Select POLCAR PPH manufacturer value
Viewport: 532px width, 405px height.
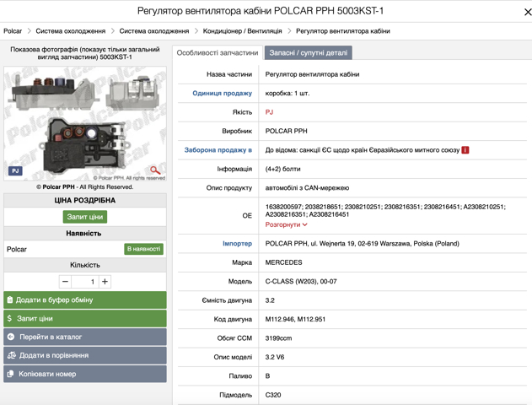click(x=286, y=131)
